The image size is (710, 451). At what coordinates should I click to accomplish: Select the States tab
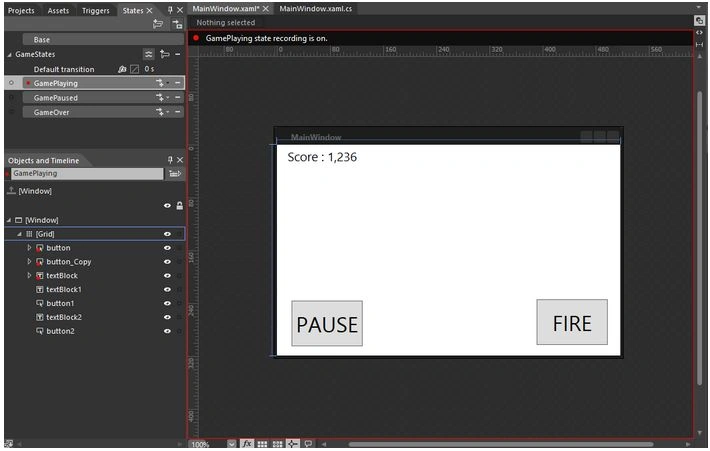click(x=133, y=10)
